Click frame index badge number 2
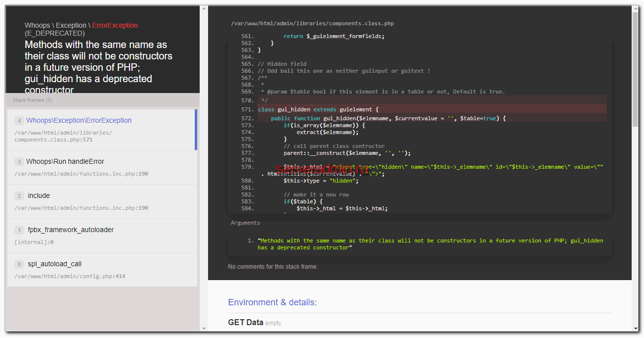The width and height of the screenshot is (644, 337). (x=19, y=196)
